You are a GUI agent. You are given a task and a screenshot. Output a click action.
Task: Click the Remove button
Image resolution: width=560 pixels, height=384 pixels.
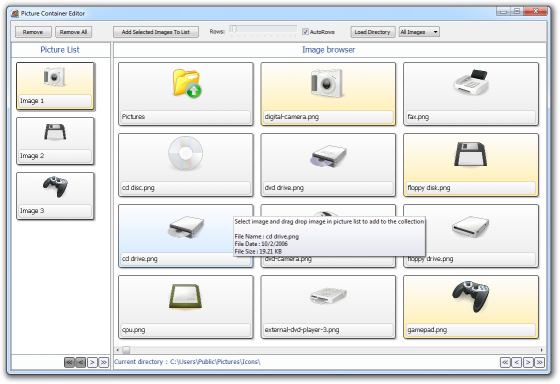pos(33,32)
